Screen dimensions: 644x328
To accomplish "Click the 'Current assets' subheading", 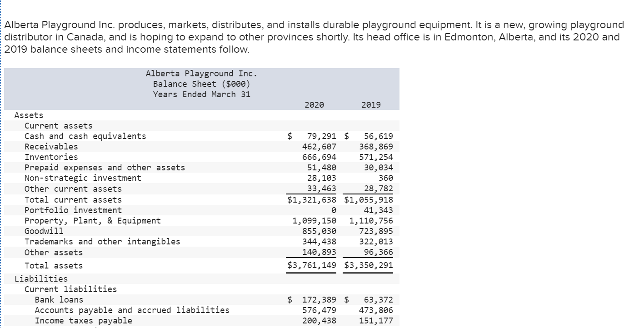I will (x=58, y=126).
